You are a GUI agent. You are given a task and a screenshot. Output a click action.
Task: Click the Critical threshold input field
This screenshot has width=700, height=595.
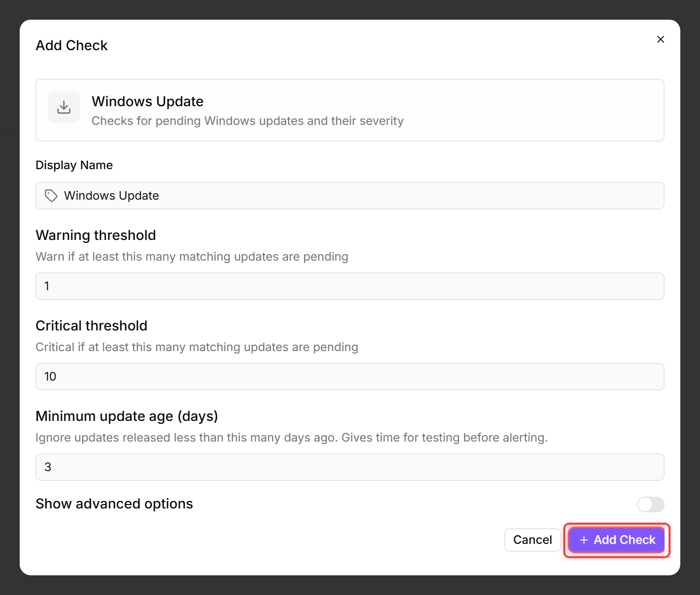pyautogui.click(x=350, y=377)
